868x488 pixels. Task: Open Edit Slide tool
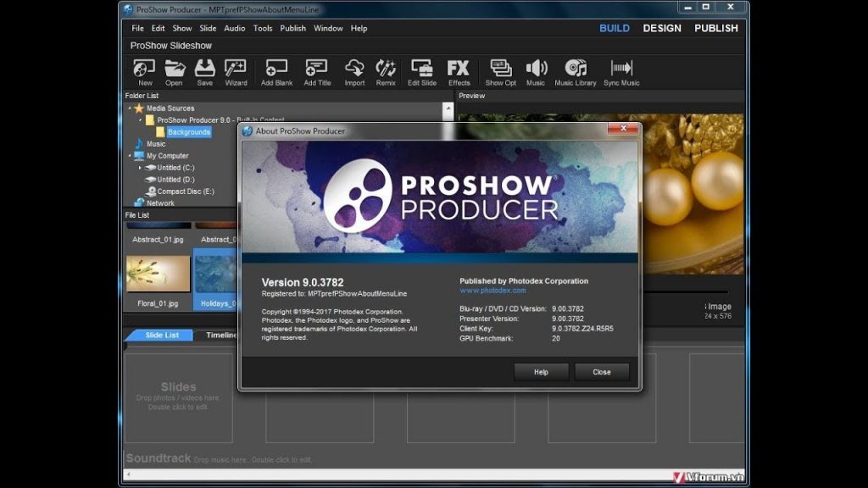click(x=422, y=73)
